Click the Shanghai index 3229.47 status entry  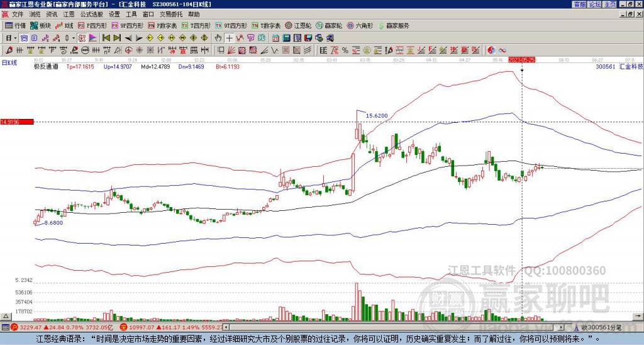point(62,327)
